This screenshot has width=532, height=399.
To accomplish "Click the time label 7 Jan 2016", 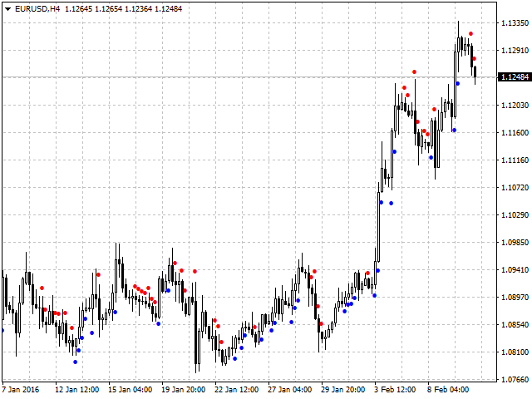I will (20, 390).
